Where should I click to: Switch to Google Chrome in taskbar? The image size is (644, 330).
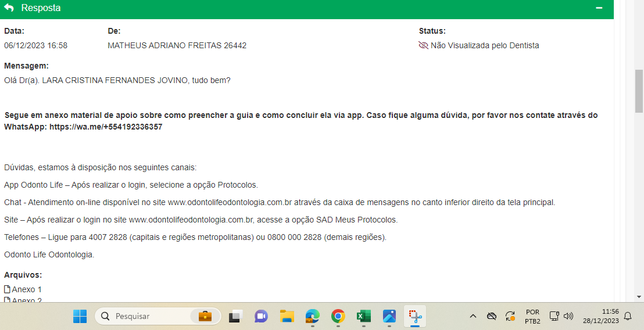[x=338, y=316]
